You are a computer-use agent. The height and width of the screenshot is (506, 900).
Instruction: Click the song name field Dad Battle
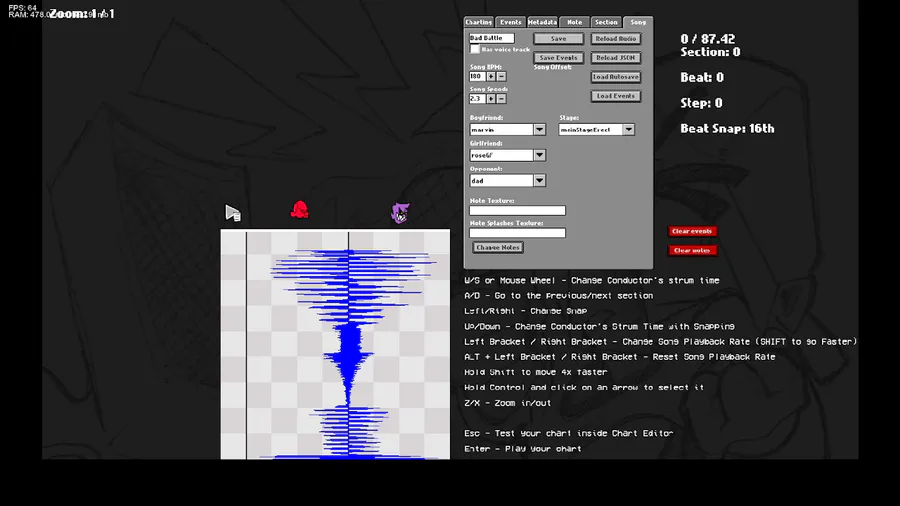(492, 38)
